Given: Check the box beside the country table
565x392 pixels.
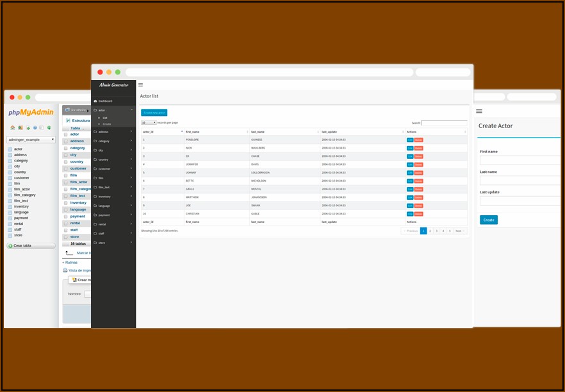Looking at the screenshot, I should (x=65, y=162).
